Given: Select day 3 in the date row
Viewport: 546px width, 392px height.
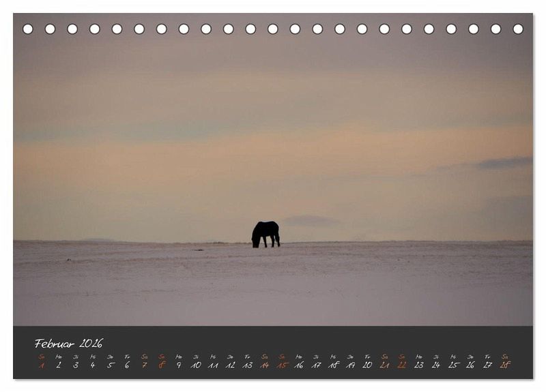Looking at the screenshot, I should (76, 365).
